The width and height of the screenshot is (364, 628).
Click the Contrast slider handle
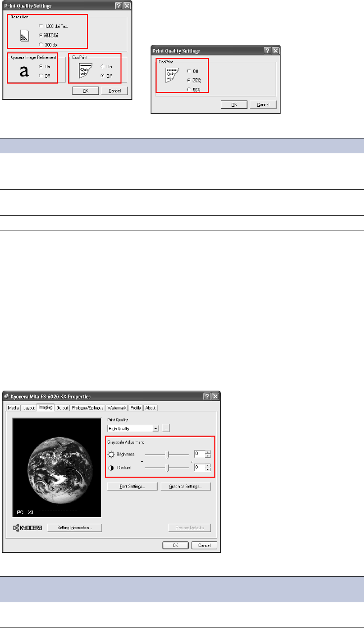(x=168, y=467)
